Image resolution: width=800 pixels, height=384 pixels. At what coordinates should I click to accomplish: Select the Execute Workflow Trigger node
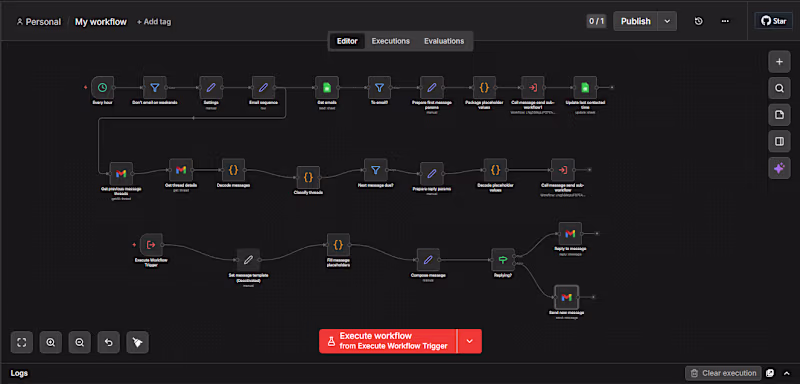(x=151, y=245)
